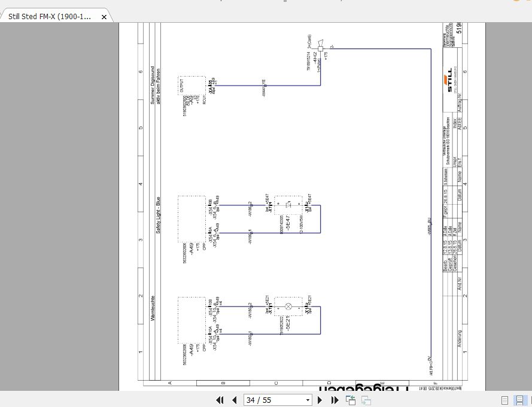Close the Still Sted FM-X tab

[104, 17]
